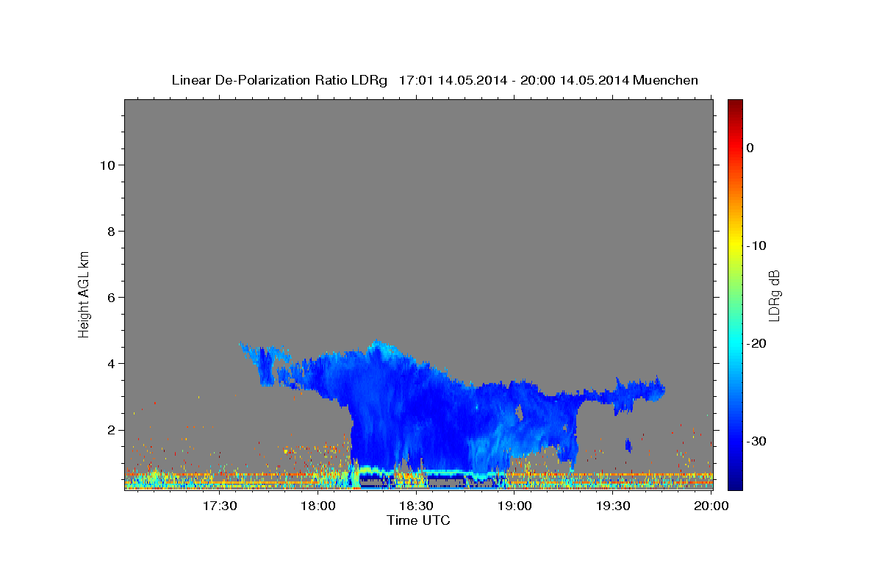Viewport: 882px width, 588px height.
Task: Click the height tick label 6
Action: tap(110, 297)
